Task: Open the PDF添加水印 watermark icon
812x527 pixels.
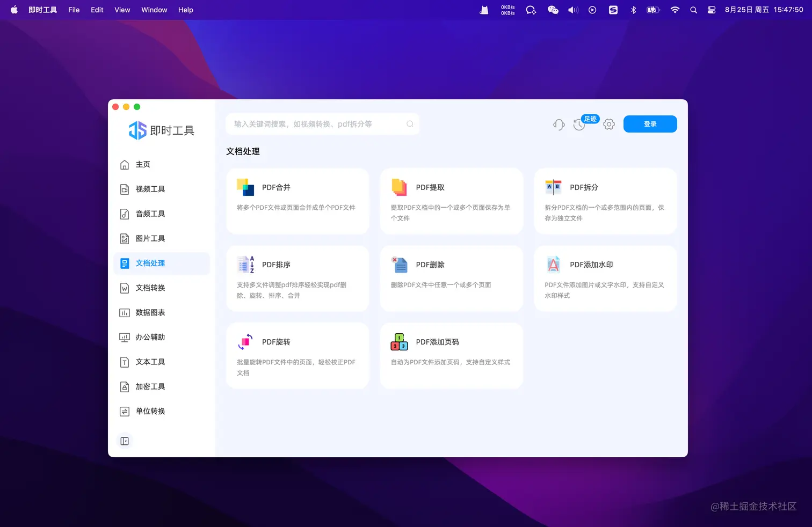Action: click(x=553, y=265)
